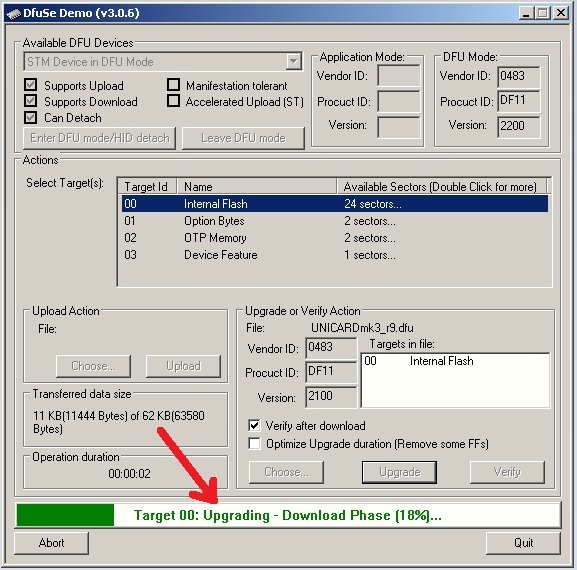Click the DFU Mode Vendor ID field
Screen dimensions: 577x570
pos(518,76)
